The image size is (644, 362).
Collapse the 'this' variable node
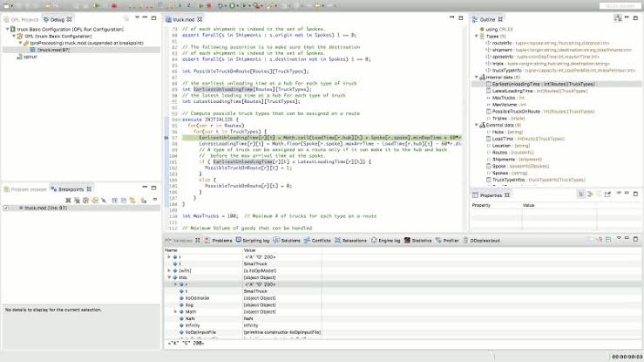(169, 277)
